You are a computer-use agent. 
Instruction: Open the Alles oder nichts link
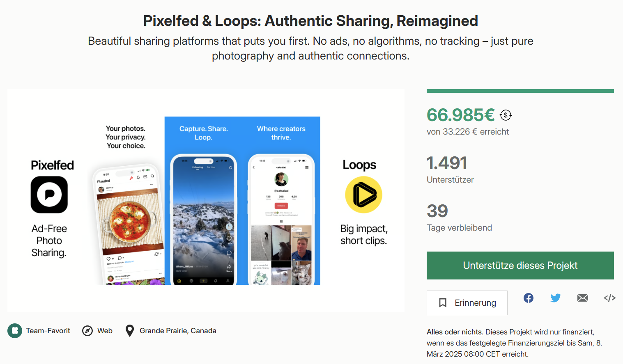tap(455, 332)
